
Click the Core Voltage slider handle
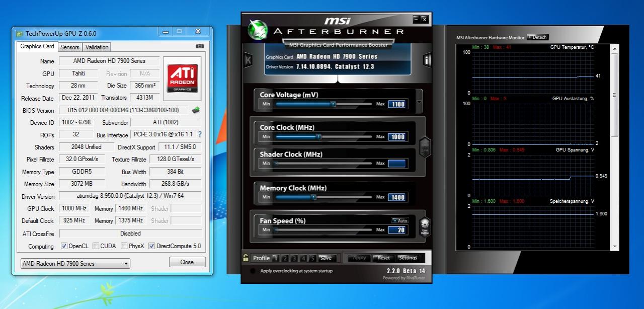(333, 104)
